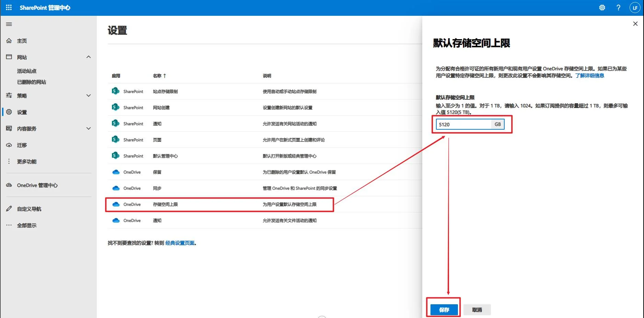The height and width of the screenshot is (318, 644).
Task: Open the settings gear in the top bar
Action: (x=602, y=7)
